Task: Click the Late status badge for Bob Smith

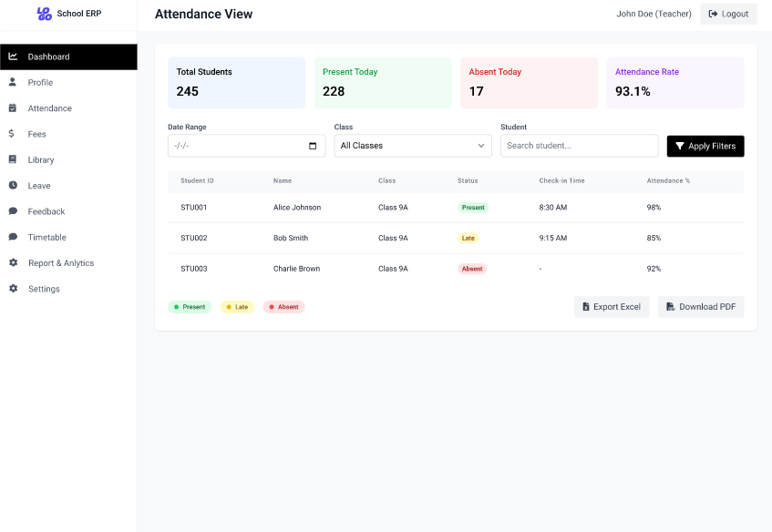Action: (468, 238)
